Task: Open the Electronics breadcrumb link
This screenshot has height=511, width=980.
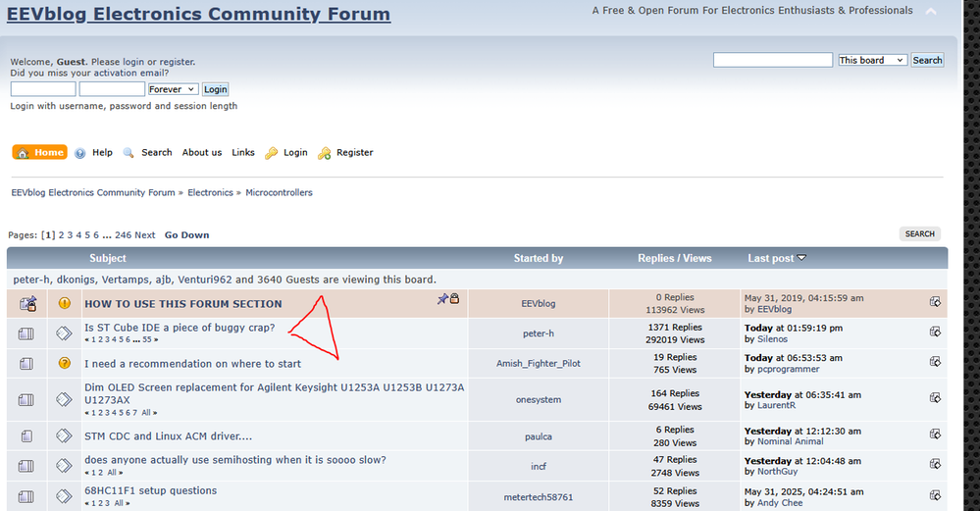Action: (x=210, y=192)
